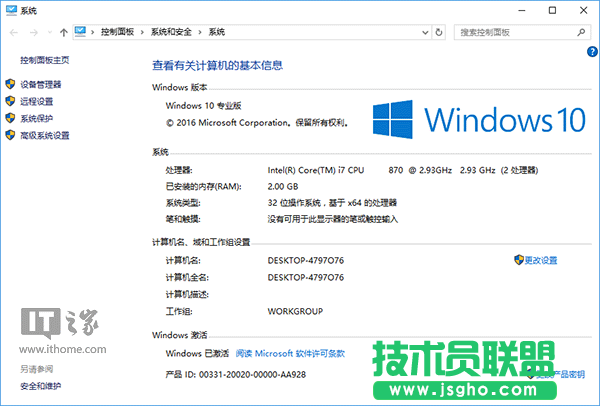Open 安全和维护 link

[41, 386]
